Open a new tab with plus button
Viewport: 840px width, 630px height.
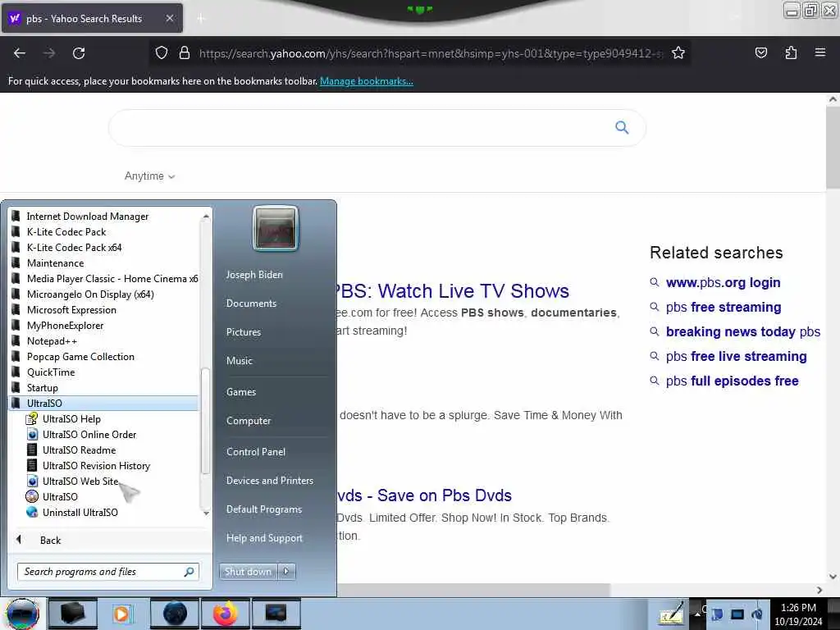(200, 19)
